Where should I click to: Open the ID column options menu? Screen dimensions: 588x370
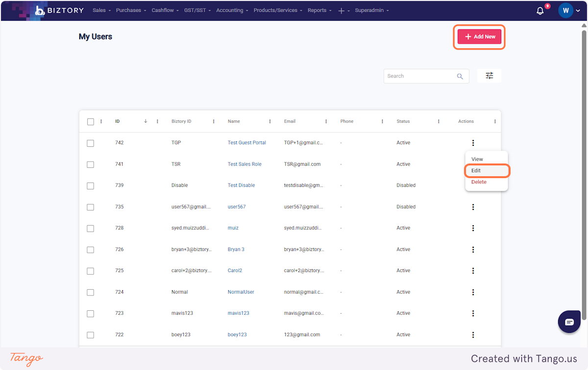coord(157,121)
